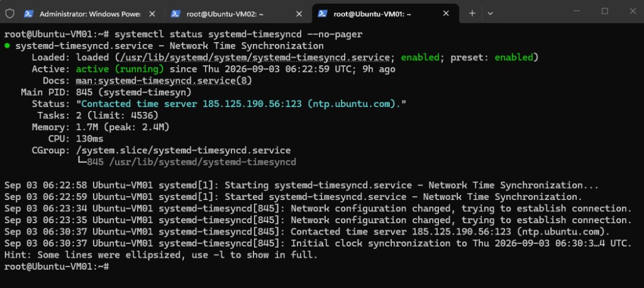The image size is (644, 288).
Task: Click PowerShell icon on Administrator tab
Action: (28, 14)
